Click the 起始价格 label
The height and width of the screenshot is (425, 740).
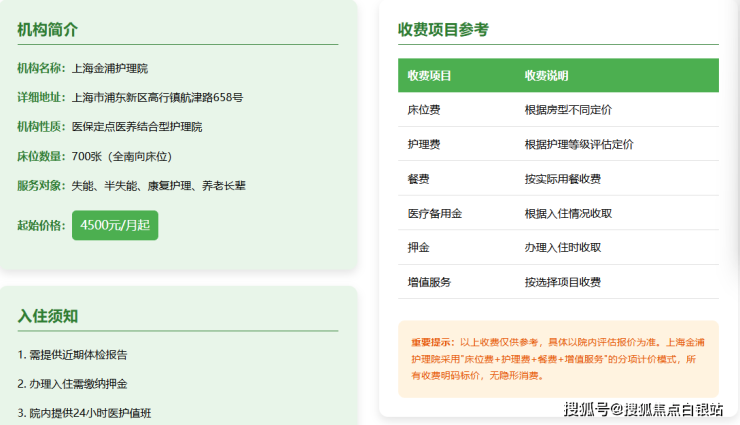[41, 225]
